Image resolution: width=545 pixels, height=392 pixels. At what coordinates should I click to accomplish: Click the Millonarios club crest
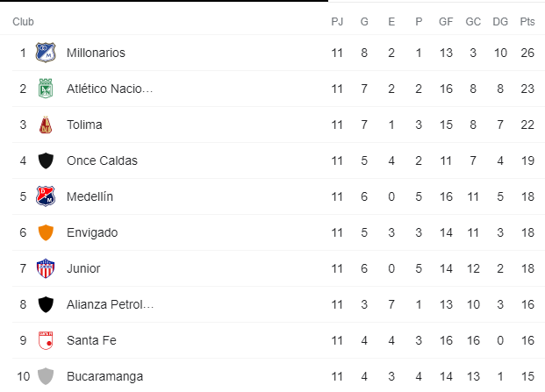(46, 53)
